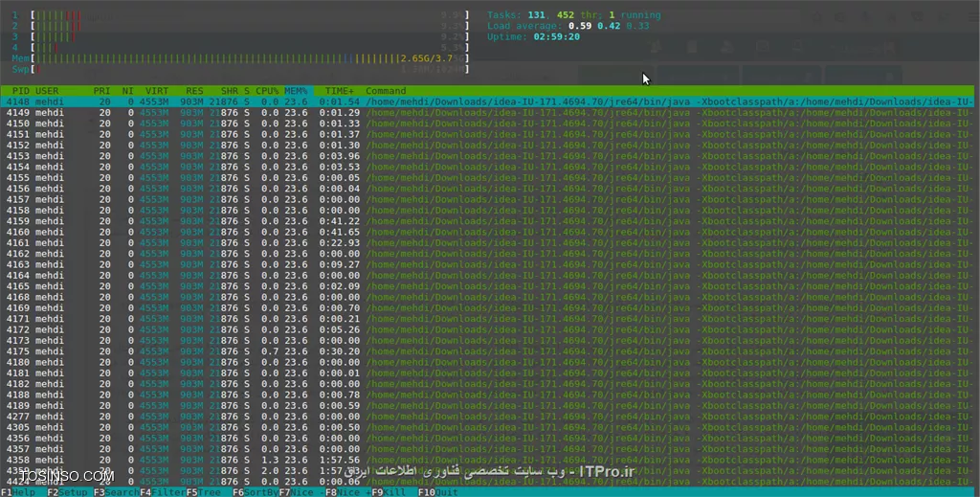Select process row with PID 4149
This screenshot has height=497, width=980.
click(x=487, y=113)
